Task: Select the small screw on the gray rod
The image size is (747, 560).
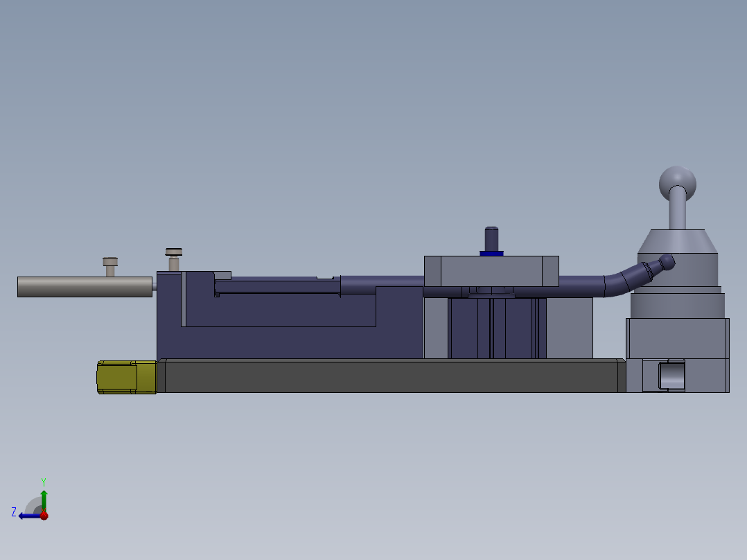Action: point(110,266)
